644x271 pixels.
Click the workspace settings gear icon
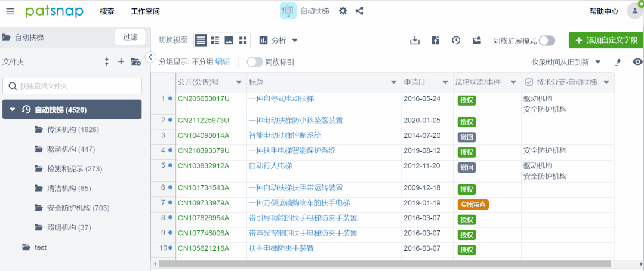(343, 11)
